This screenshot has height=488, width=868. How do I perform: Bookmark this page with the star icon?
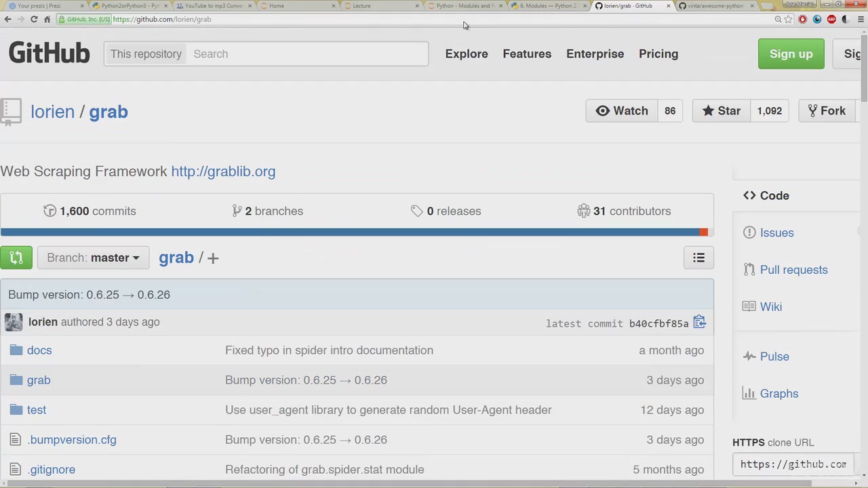coord(789,19)
